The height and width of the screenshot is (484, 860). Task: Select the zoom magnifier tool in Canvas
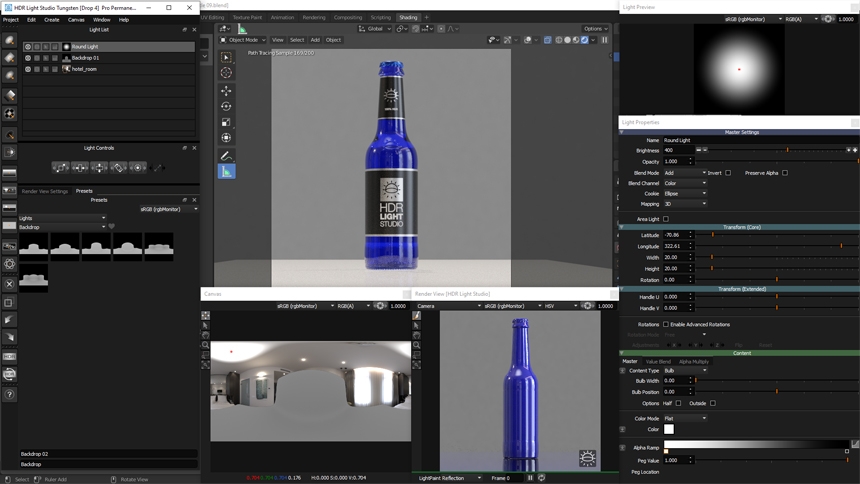pos(205,345)
